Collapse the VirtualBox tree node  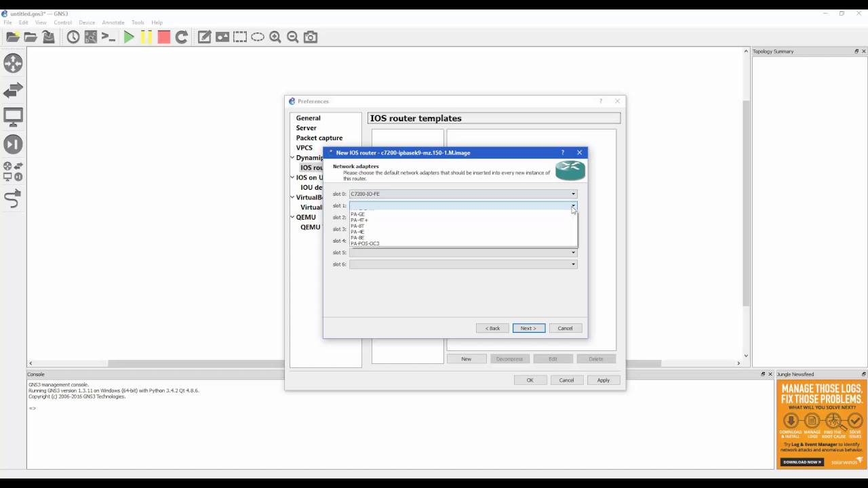point(292,197)
